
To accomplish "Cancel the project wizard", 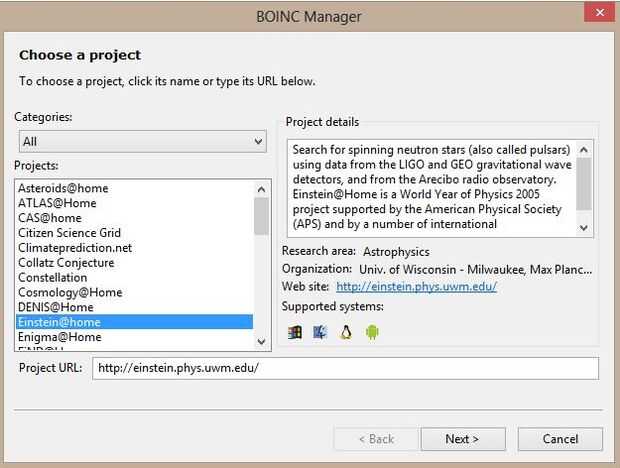I will tap(560, 439).
